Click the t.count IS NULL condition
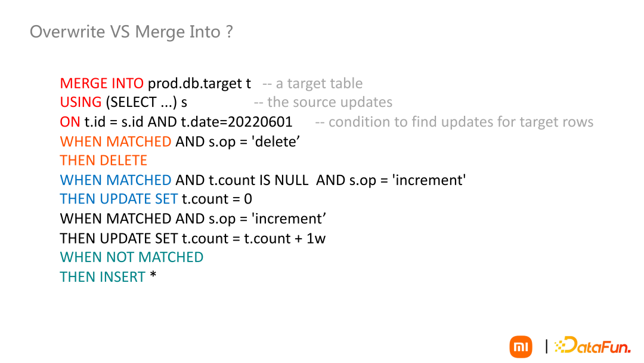The height and width of the screenshot is (363, 644). [258, 180]
